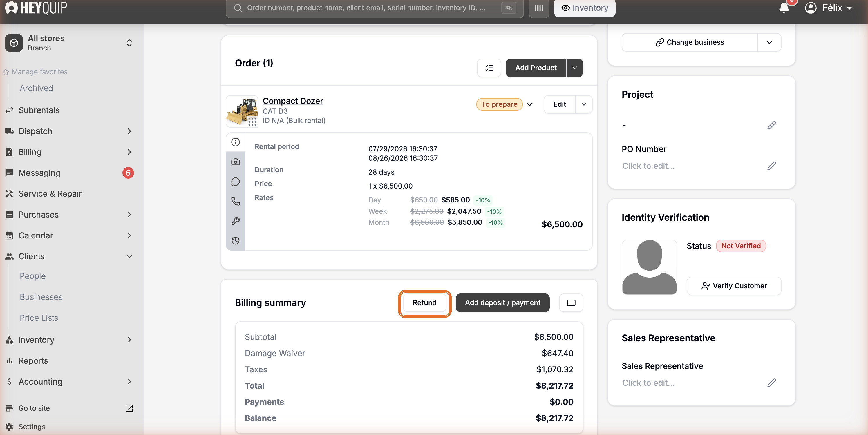The width and height of the screenshot is (868, 435).
Task: Click the Change business button
Action: (x=690, y=42)
